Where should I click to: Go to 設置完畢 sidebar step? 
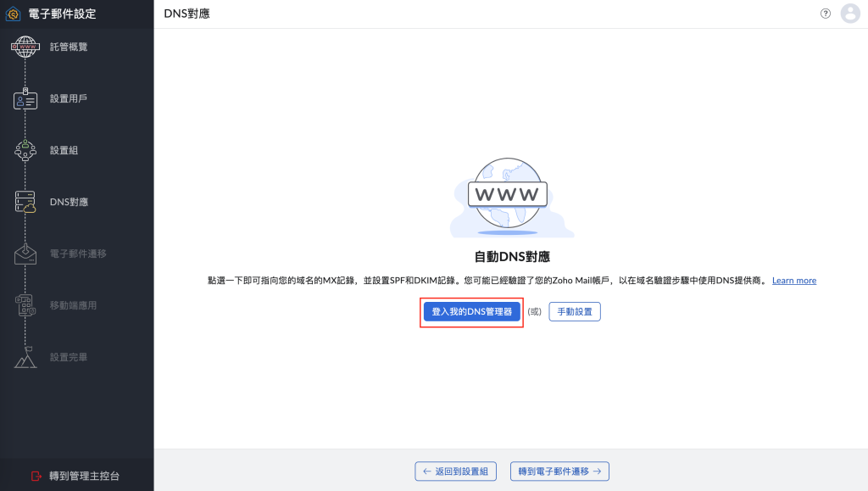(69, 357)
